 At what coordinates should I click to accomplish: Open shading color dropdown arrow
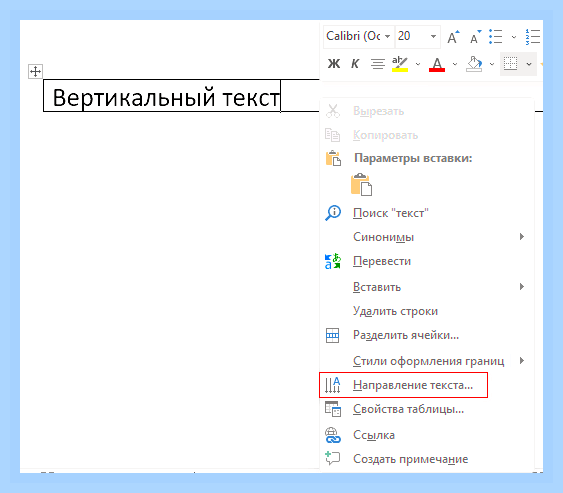click(492, 64)
